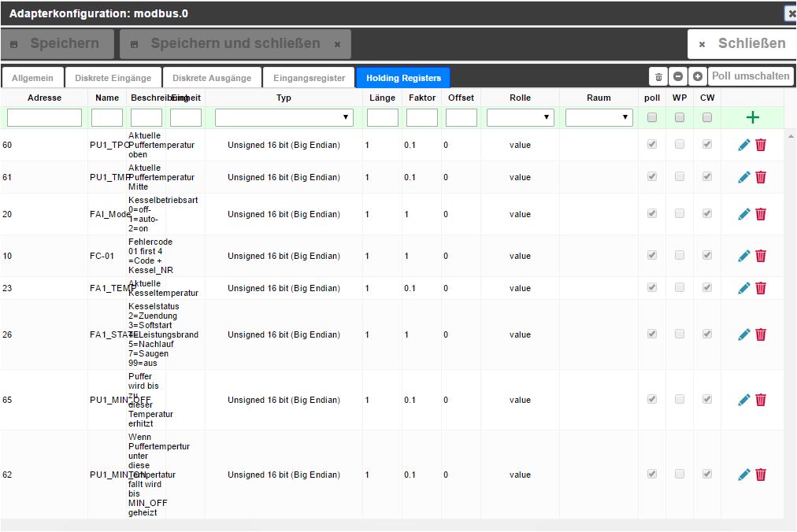Screen dimensions: 797x532
Task: Select the Holding Registers tab
Action: [x=403, y=78]
